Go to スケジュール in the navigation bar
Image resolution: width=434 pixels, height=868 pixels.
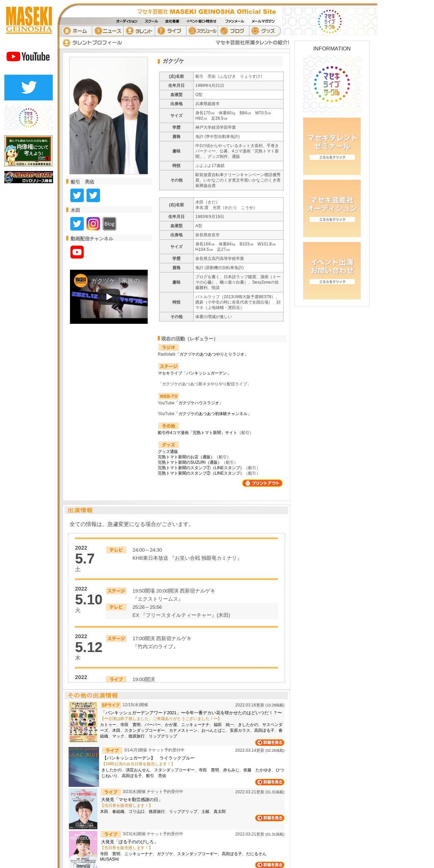click(202, 31)
